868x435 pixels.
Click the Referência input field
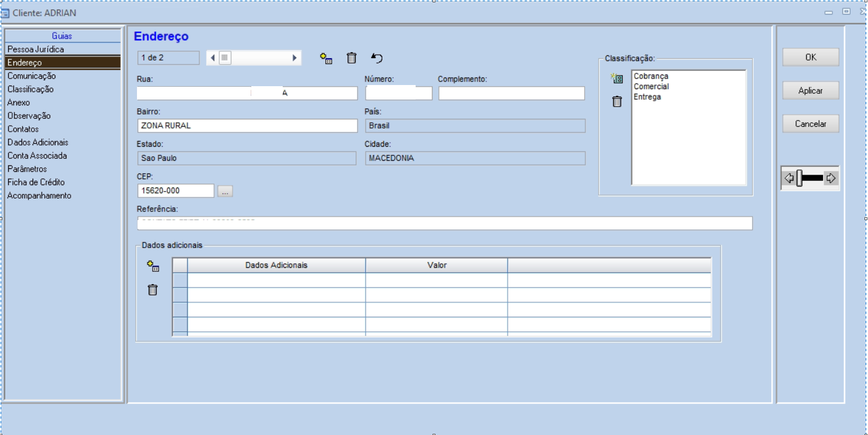tap(445, 224)
